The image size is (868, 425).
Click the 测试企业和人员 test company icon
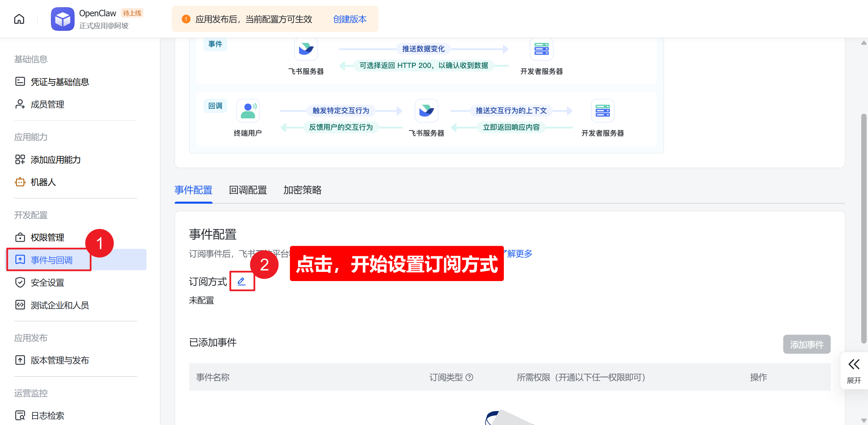[x=20, y=305]
